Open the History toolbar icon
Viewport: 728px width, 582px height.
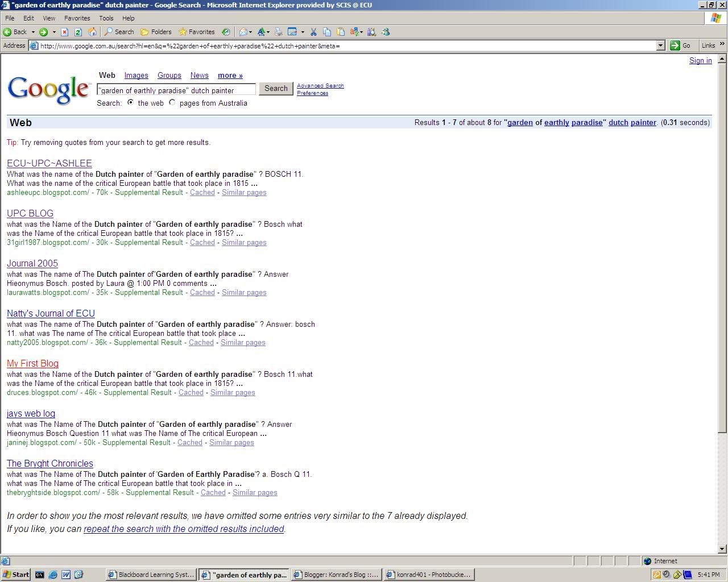(x=226, y=32)
